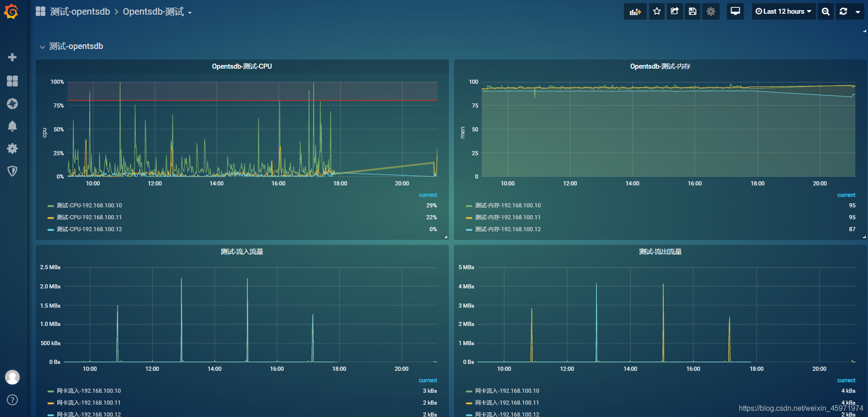This screenshot has height=417, width=868.
Task: Toggle 网卡流入-192.168.100.10 in the 流入流量 legend
Action: [89, 391]
